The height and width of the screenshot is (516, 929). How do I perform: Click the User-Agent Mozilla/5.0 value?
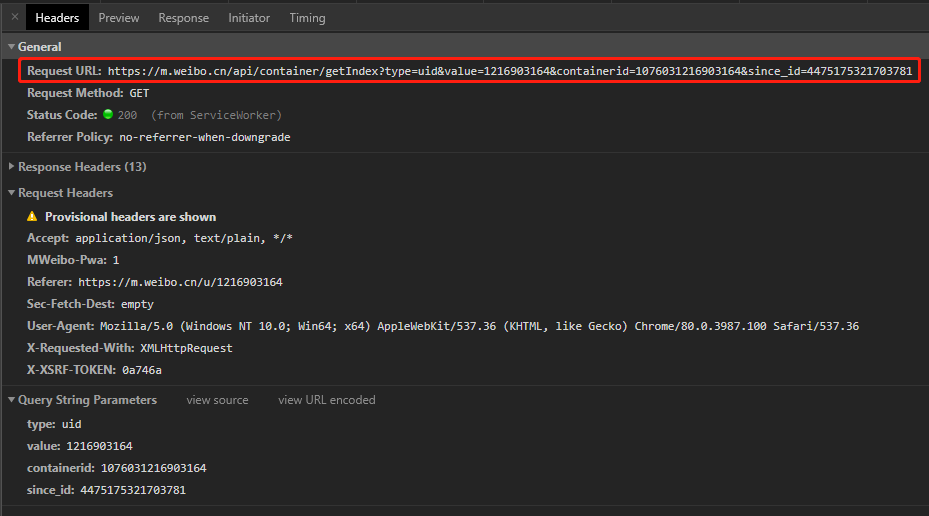click(x=479, y=326)
